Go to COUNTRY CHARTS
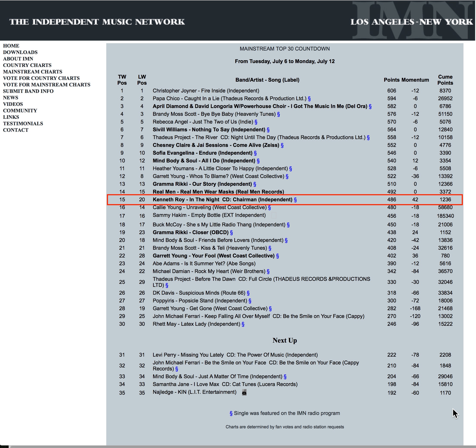The height and width of the screenshot is (448, 476). pyautogui.click(x=27, y=65)
